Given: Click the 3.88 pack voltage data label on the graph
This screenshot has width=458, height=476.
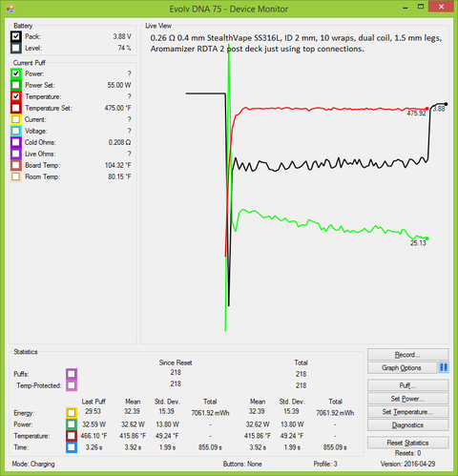Looking at the screenshot, I should click(439, 109).
